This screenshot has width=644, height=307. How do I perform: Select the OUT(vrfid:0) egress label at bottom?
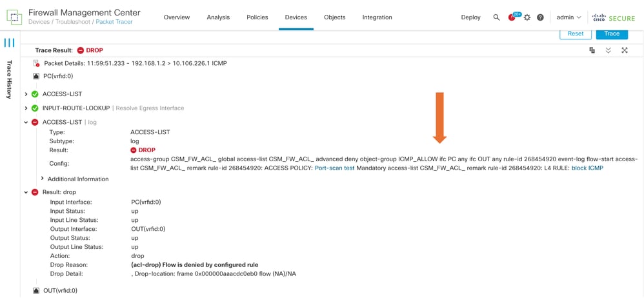pyautogui.click(x=60, y=291)
